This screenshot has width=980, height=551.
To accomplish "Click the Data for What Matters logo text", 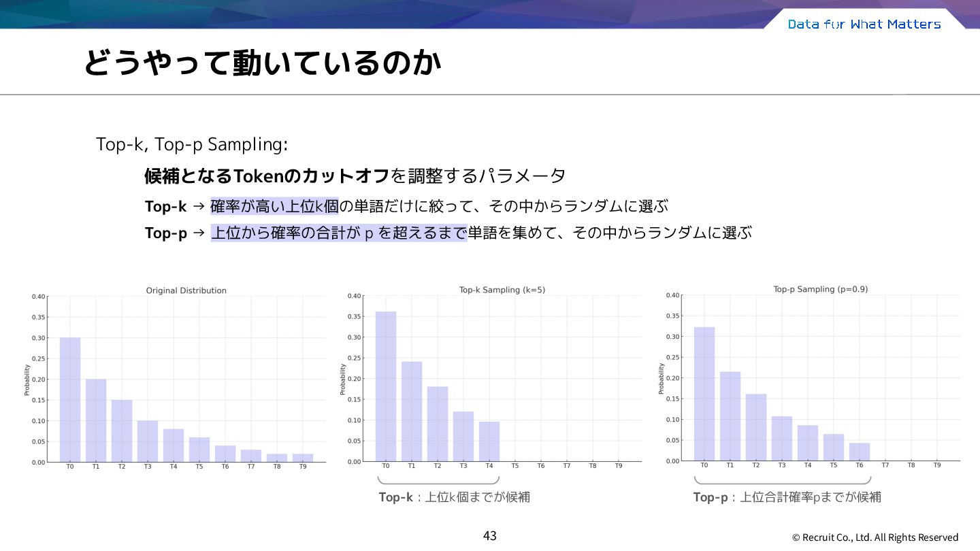I will [864, 24].
